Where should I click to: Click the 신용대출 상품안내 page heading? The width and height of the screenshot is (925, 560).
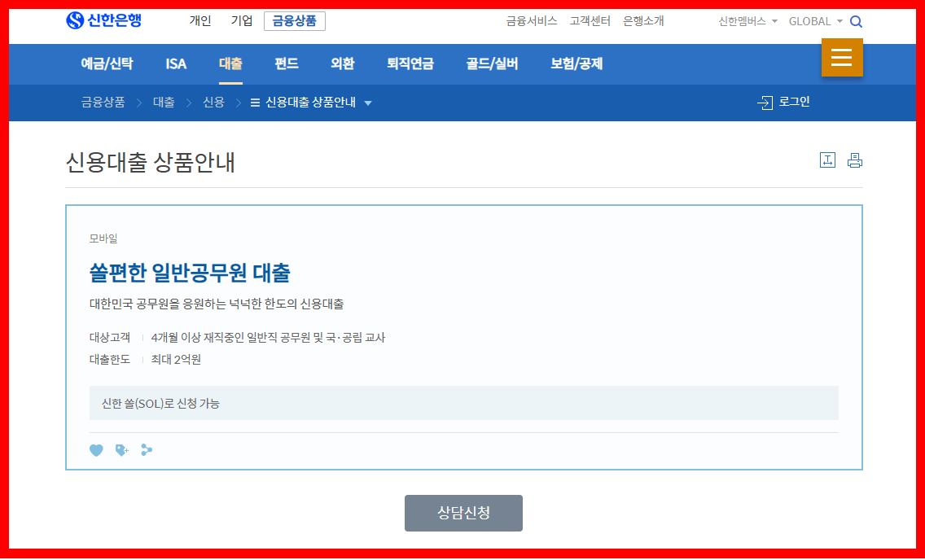[151, 162]
